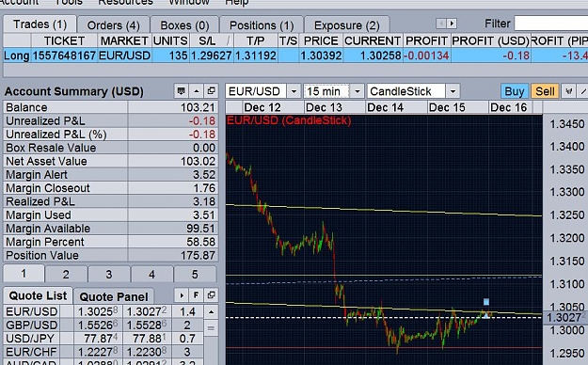Sort trades by the PROFIT (USD) column header
This screenshot has height=365, width=588.
[490, 40]
